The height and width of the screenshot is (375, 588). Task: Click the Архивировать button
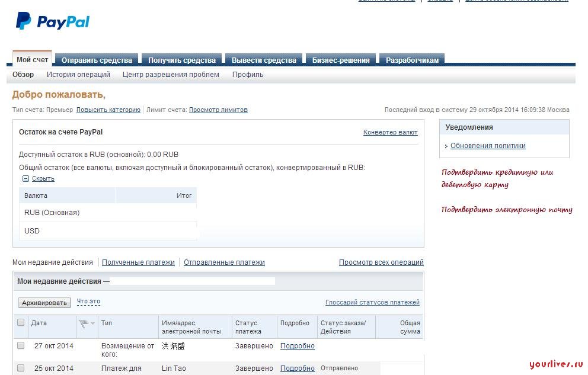coord(44,303)
